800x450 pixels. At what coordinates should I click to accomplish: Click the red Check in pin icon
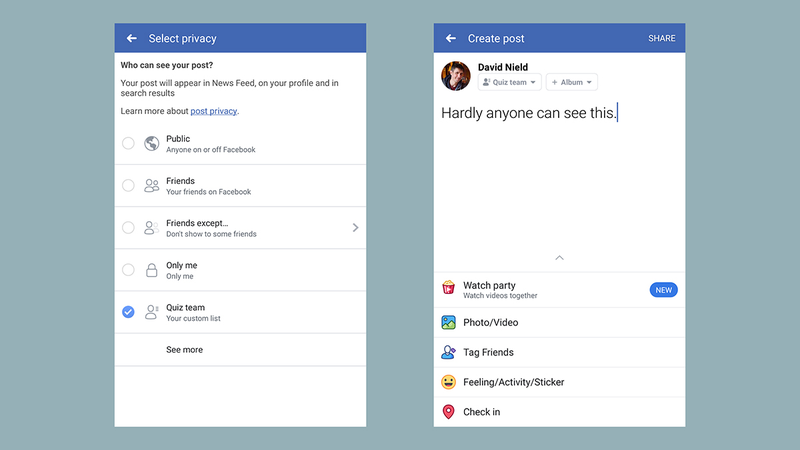(x=448, y=412)
